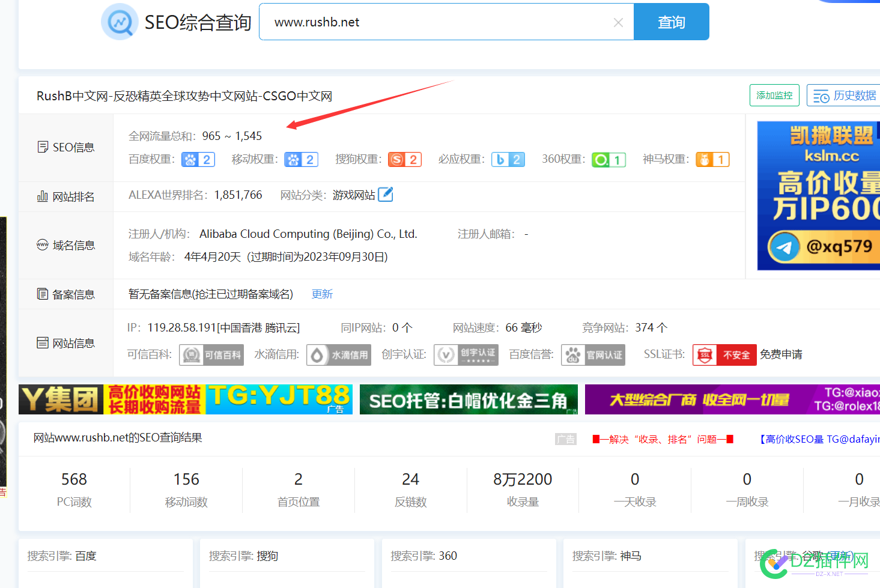Click the 156 移动词数 stat
Viewport: 880px width, 588px height.
[186, 490]
